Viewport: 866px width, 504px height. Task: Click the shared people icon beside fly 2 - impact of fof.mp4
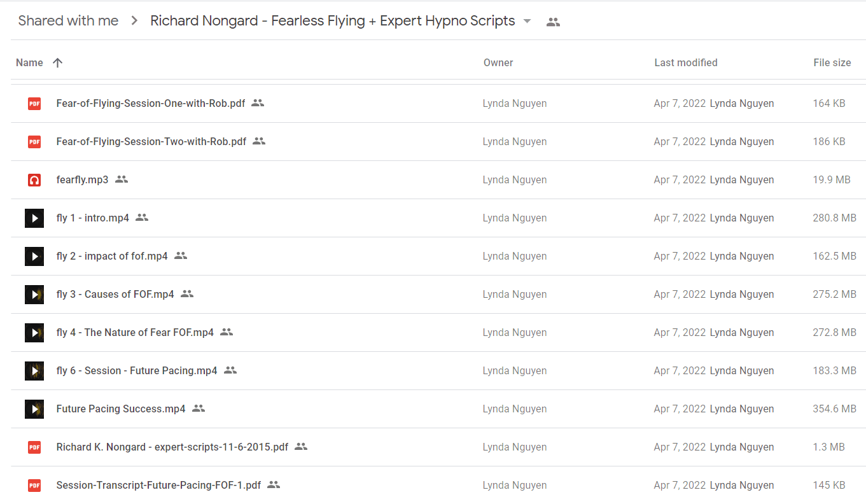181,256
